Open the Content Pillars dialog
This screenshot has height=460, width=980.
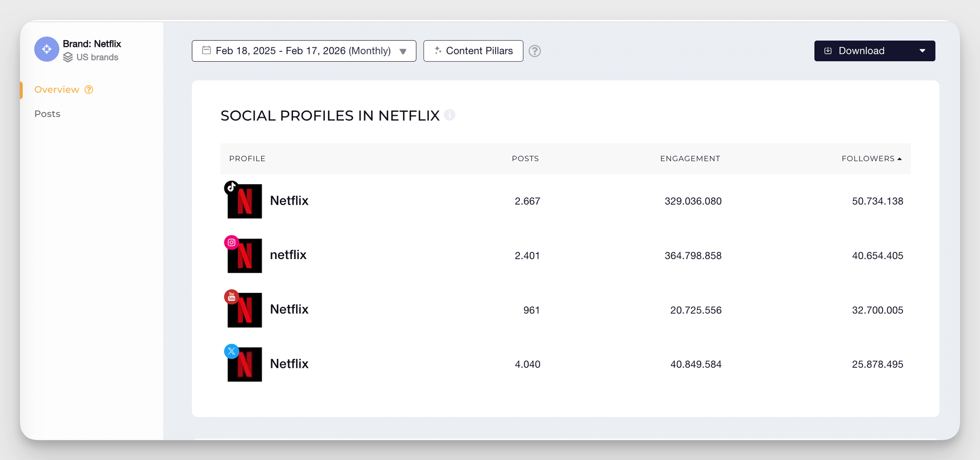(x=473, y=50)
